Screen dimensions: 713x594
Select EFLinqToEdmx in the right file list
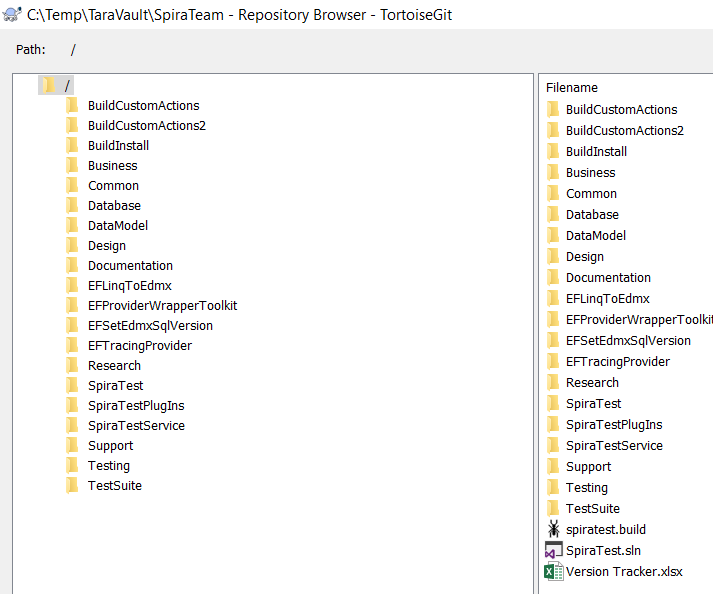(x=607, y=299)
